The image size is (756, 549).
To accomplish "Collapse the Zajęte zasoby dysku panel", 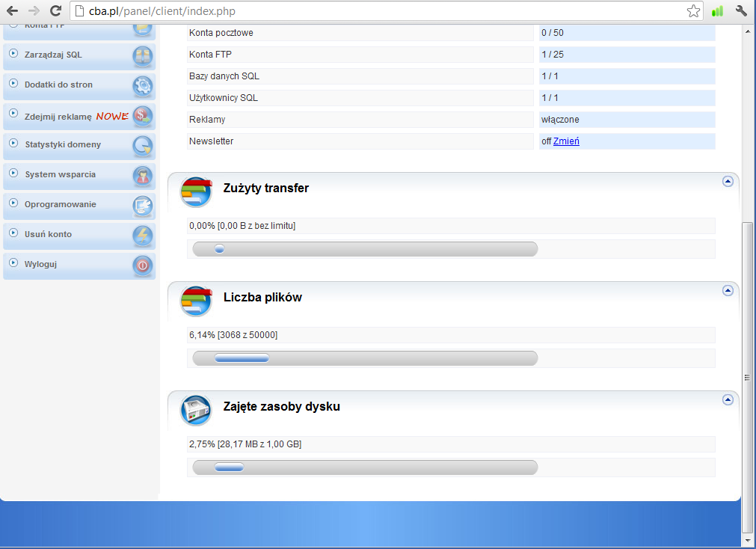I will 728,399.
